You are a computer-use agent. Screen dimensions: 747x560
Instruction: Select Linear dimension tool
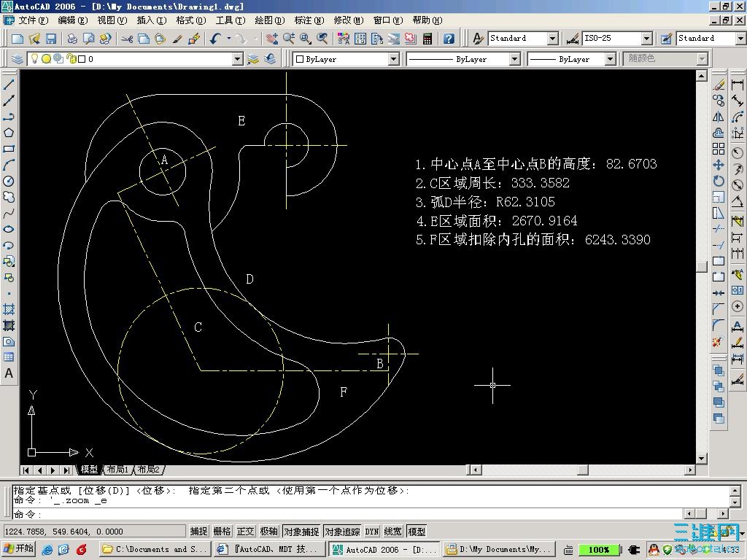click(738, 85)
